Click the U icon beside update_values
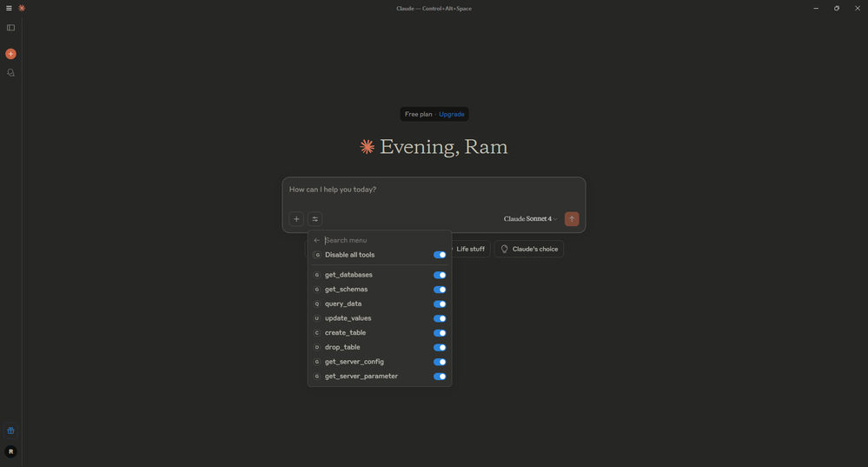 (317, 318)
